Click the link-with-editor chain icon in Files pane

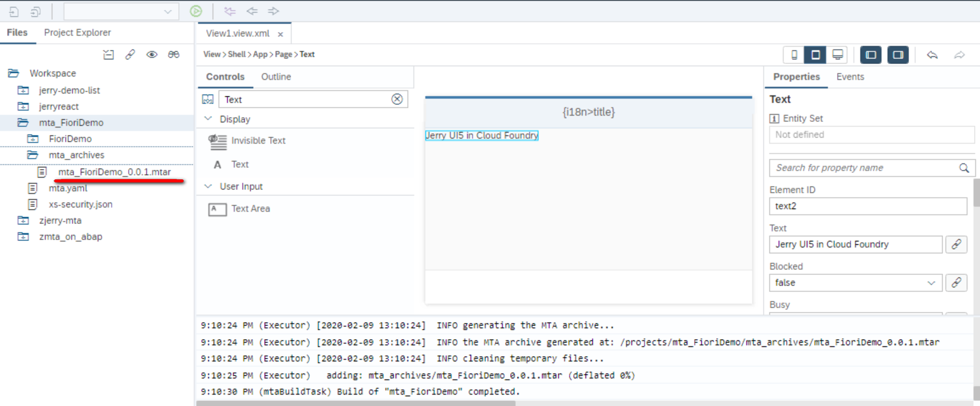[130, 54]
